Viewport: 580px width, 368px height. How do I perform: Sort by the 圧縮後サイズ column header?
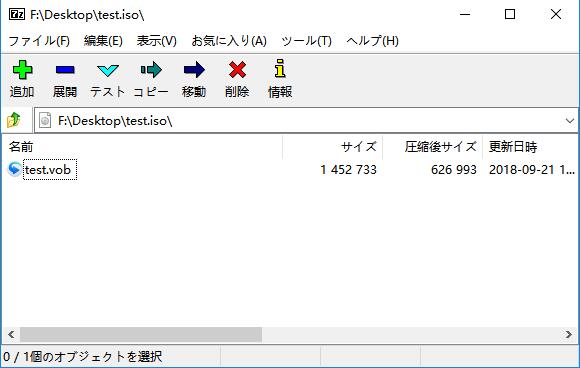433,147
